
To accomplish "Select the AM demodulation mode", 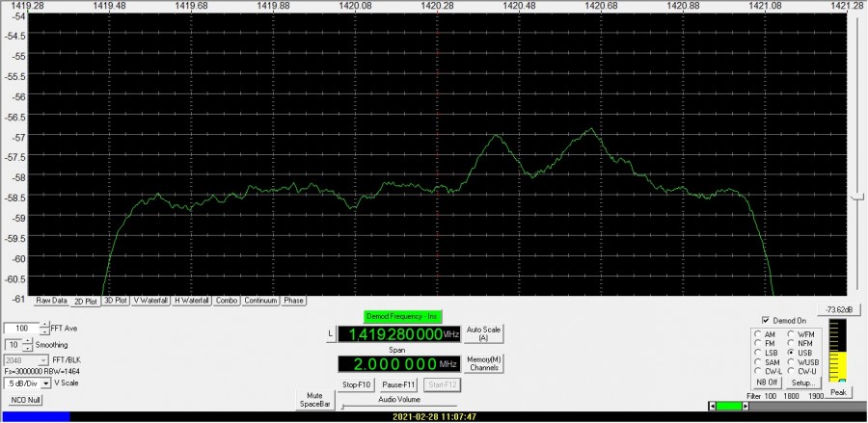I will 757,333.
